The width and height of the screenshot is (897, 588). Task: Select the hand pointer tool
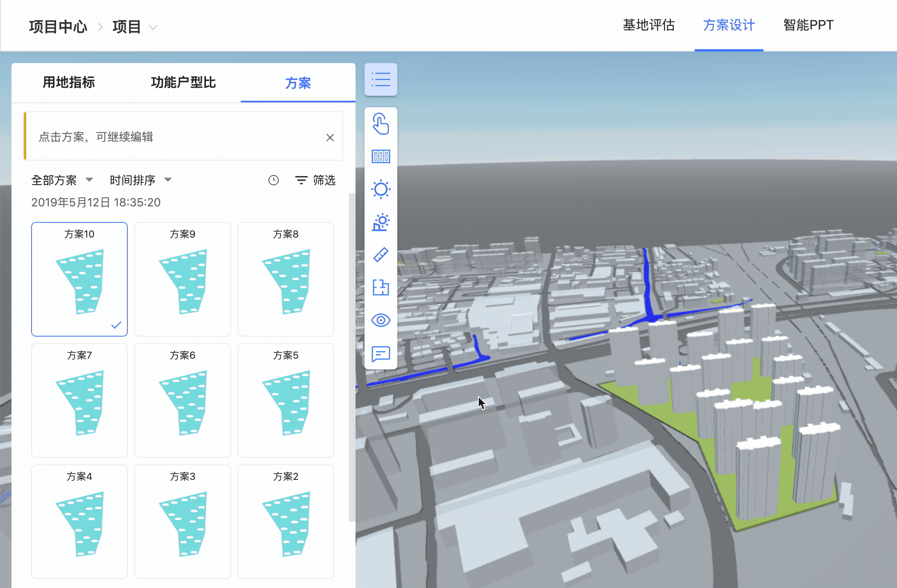tap(381, 124)
